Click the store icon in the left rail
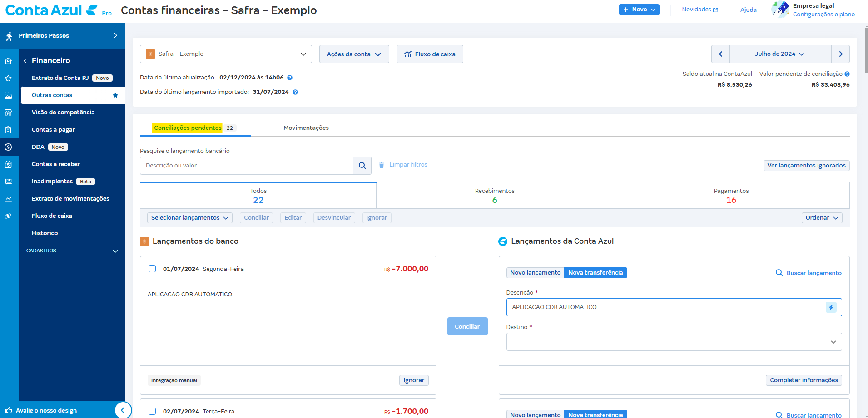The image size is (868, 418). coord(8,113)
